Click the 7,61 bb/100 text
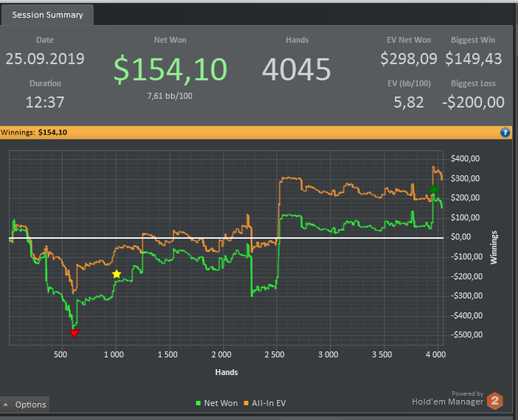The height and width of the screenshot is (420, 518). (x=169, y=96)
